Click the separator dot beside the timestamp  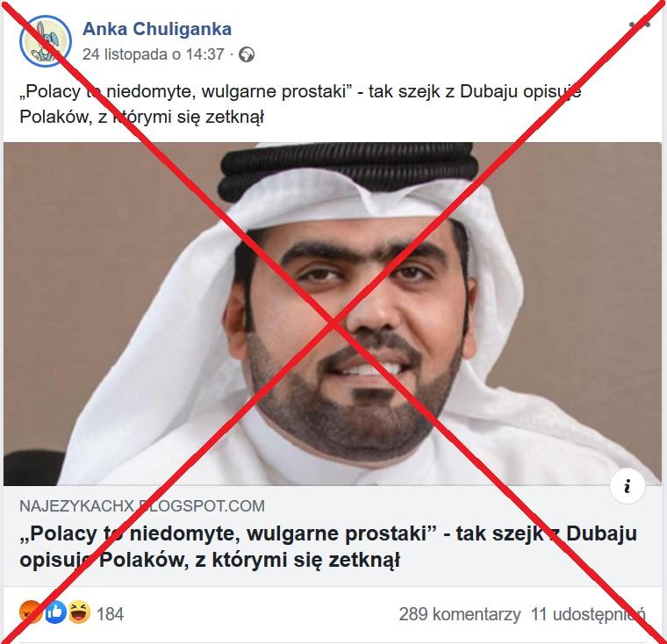point(232,55)
